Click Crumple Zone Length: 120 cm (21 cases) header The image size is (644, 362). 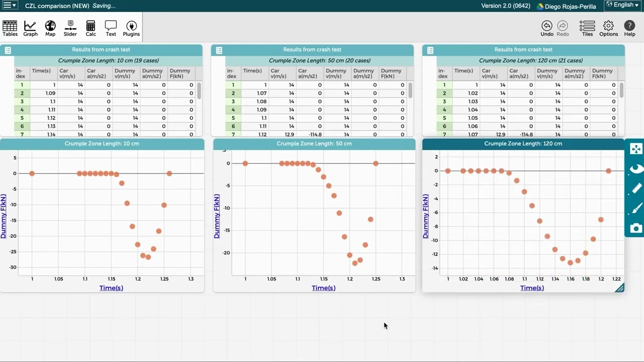[531, 61]
